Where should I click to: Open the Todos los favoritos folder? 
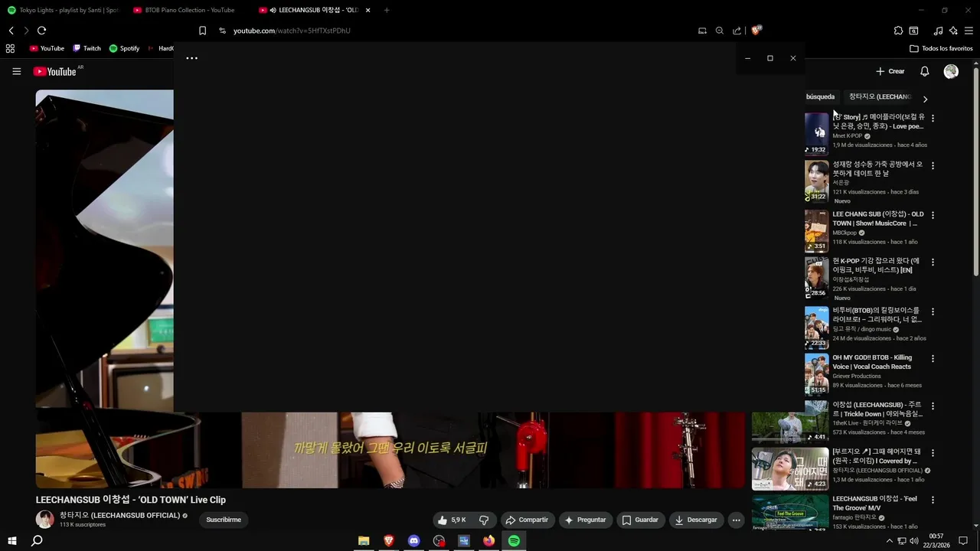[x=941, y=48]
